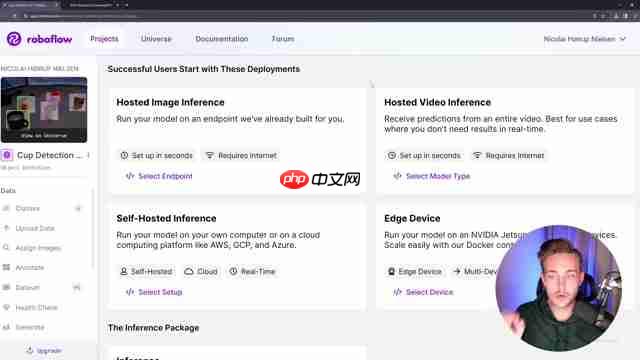Click the Generate sidebar icon
The height and width of the screenshot is (360, 640).
7,327
